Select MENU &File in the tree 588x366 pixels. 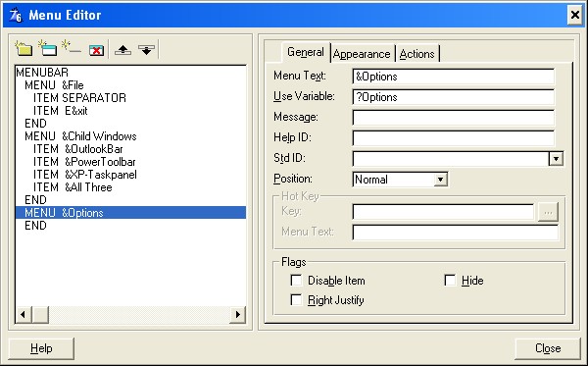click(x=54, y=84)
